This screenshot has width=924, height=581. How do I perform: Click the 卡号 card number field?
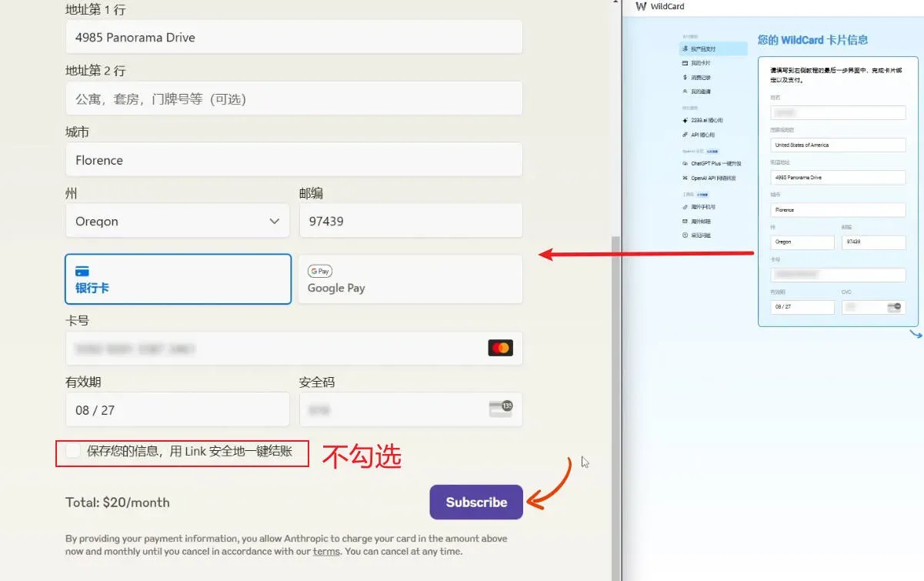[294, 349]
